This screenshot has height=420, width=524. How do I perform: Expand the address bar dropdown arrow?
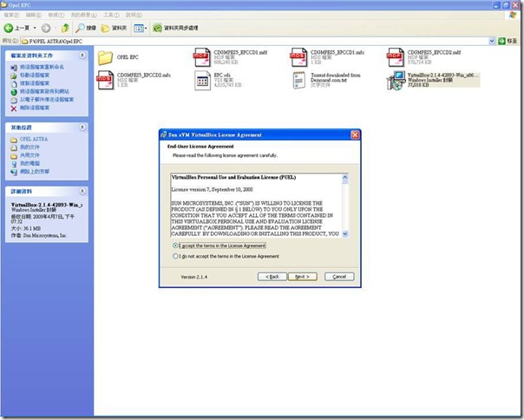pyautogui.click(x=492, y=41)
